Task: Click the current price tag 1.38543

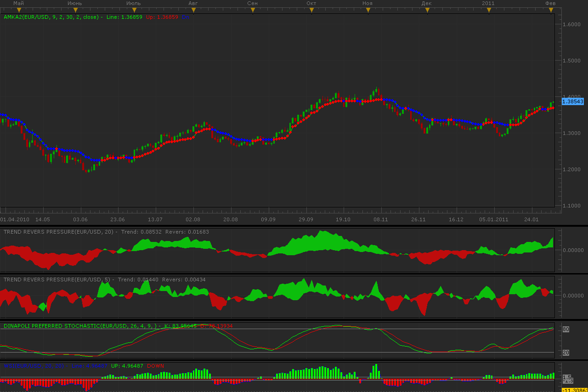Action: click(x=572, y=101)
